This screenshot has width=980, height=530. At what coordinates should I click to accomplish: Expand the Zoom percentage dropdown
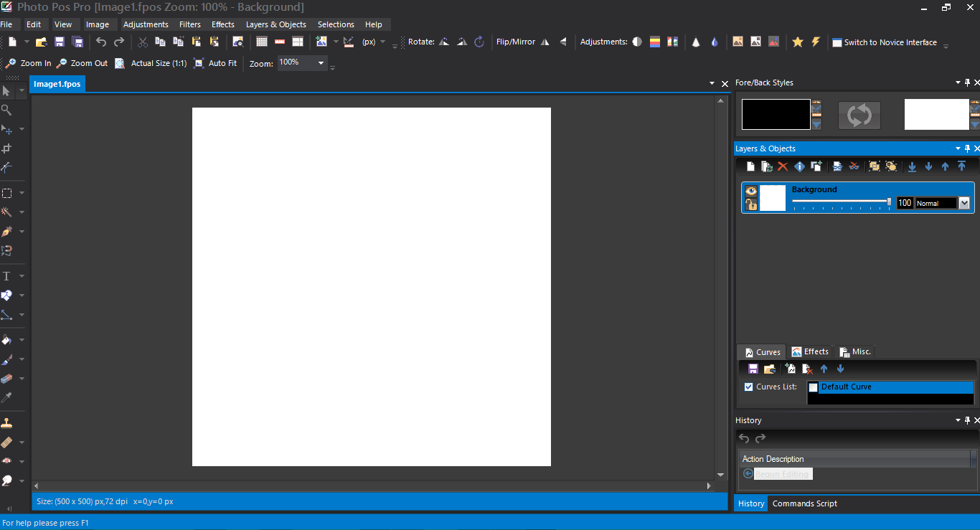tap(321, 63)
